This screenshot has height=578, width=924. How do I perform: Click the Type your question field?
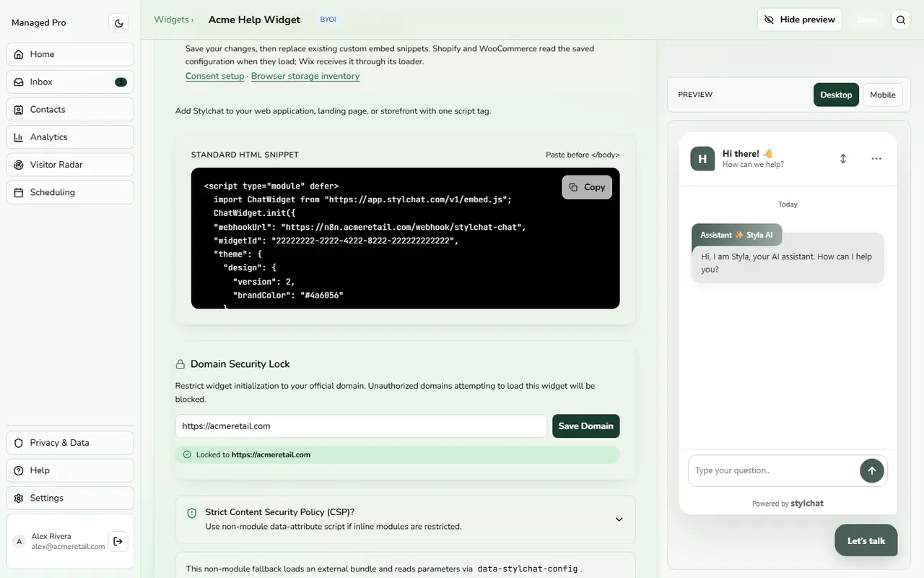[x=774, y=471]
